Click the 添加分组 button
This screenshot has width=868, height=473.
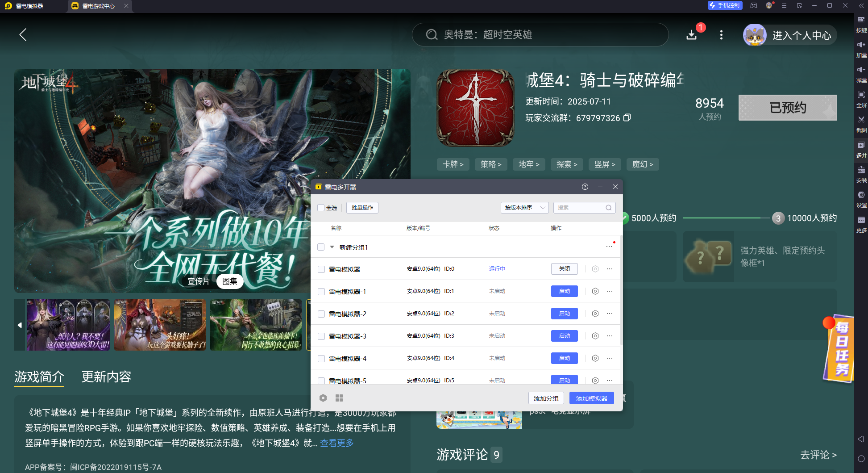[546, 398]
